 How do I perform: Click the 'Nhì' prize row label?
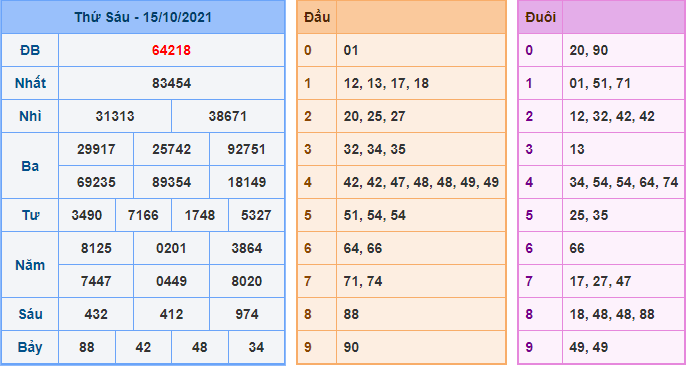click(30, 116)
